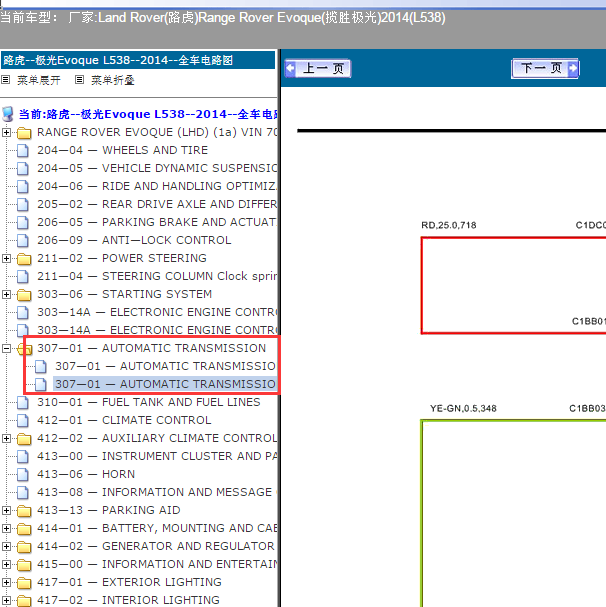
Task: Click connector label C1BB01 in diagram
Action: click(x=589, y=321)
